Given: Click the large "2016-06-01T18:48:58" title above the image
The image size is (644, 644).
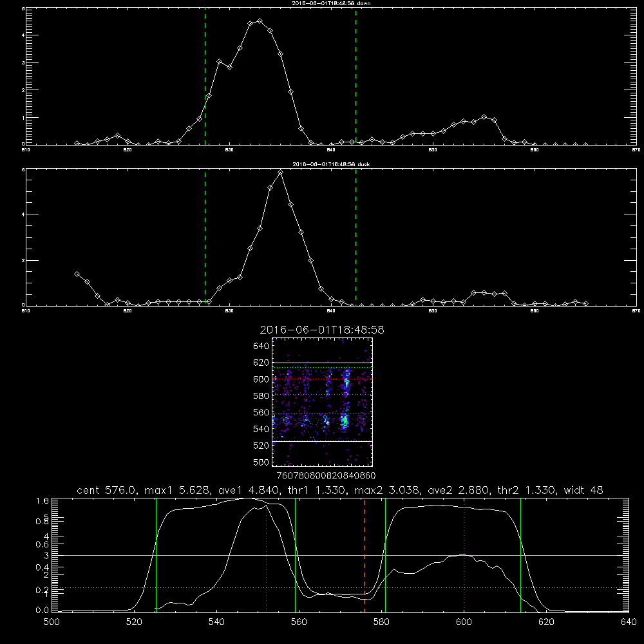Looking at the screenshot, I should pos(322,330).
